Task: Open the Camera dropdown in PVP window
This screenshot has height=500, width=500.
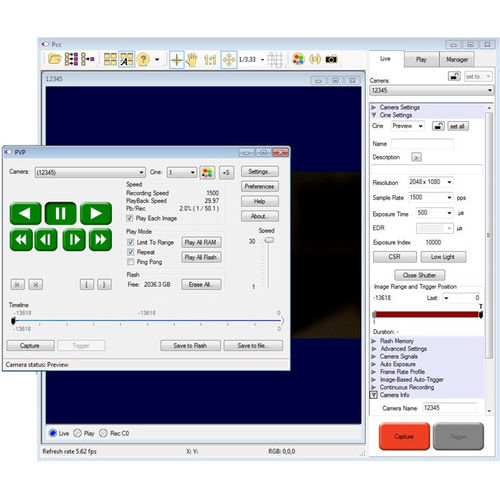Action: coord(90,172)
